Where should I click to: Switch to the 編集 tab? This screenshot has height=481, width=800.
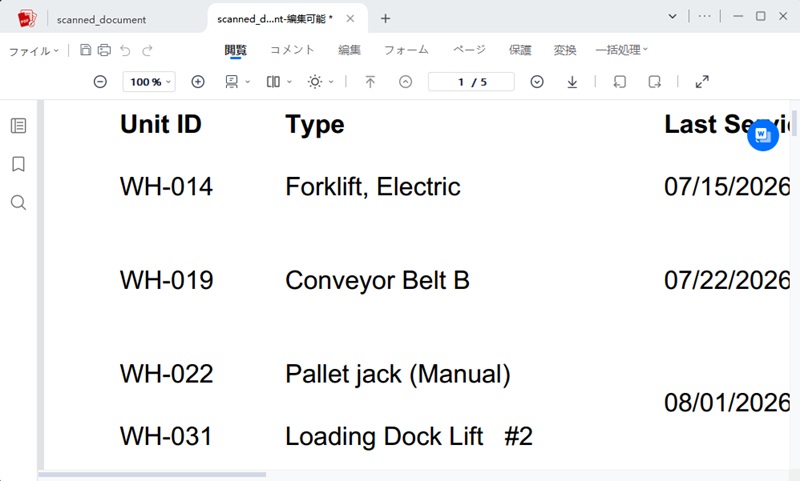349,50
